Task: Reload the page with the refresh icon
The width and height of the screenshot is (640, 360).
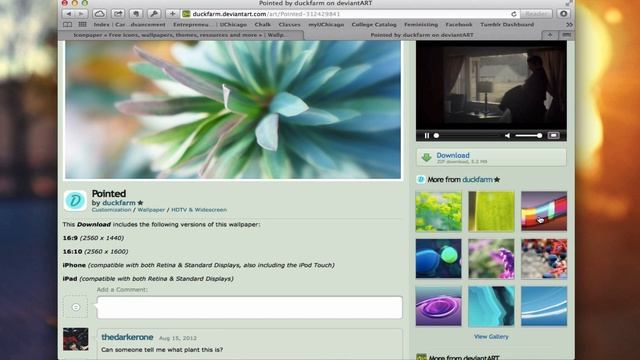Action: click(x=513, y=14)
